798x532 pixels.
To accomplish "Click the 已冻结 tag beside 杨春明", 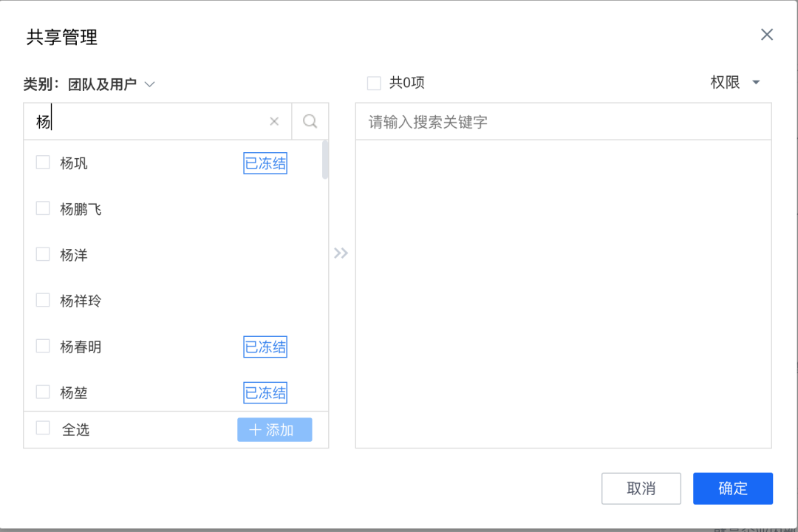I will tap(265, 347).
